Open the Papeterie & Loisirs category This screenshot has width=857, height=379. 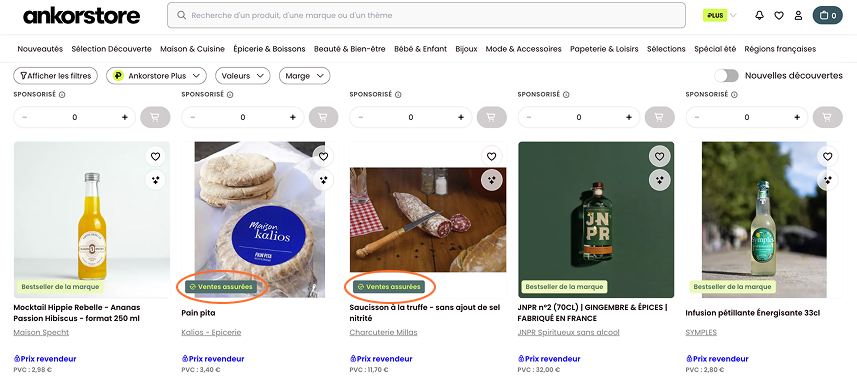click(x=604, y=49)
